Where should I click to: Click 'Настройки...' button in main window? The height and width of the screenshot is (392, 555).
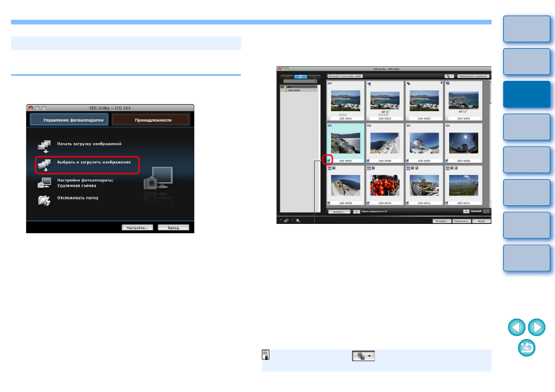(137, 227)
